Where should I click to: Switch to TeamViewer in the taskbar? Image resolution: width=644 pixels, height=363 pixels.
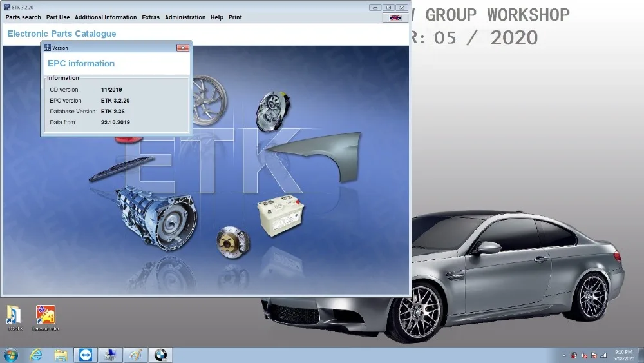pos(86,355)
